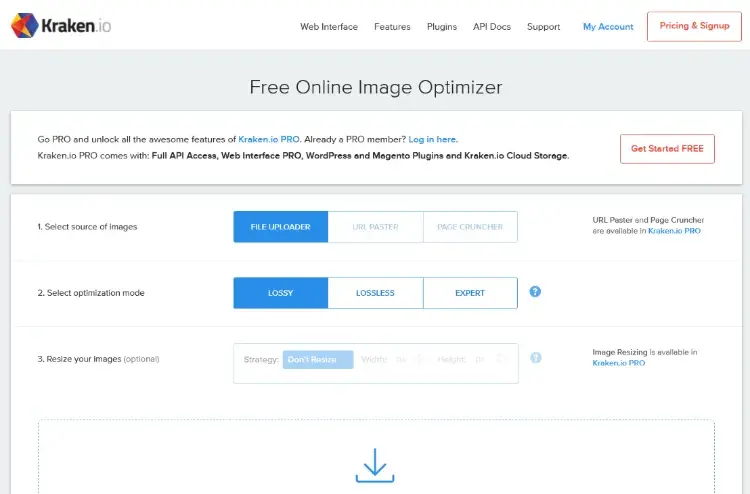Click '2. Select optimization mode' label
Screen dimensions: 750x494
(x=91, y=293)
